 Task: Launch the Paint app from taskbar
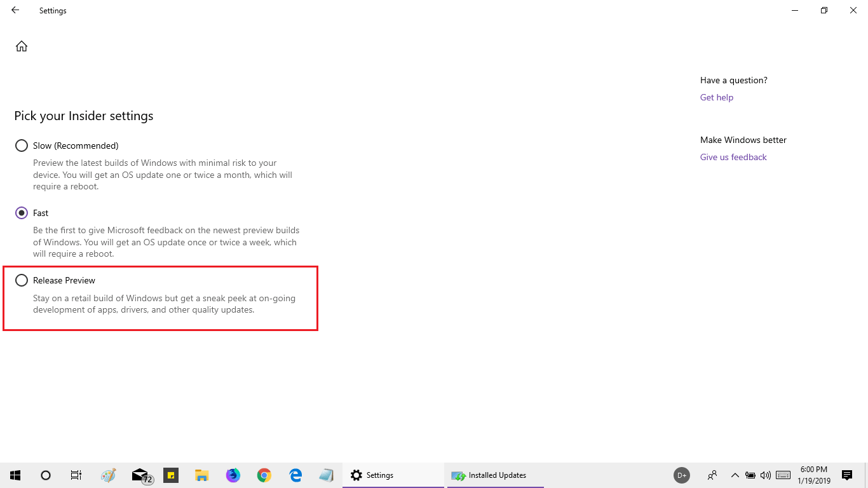pos(109,475)
